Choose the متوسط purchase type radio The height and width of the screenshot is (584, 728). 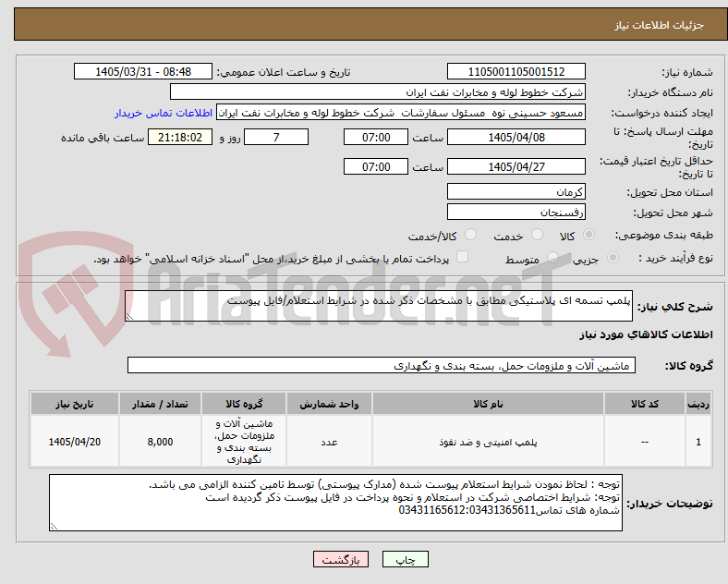pyautogui.click(x=552, y=258)
